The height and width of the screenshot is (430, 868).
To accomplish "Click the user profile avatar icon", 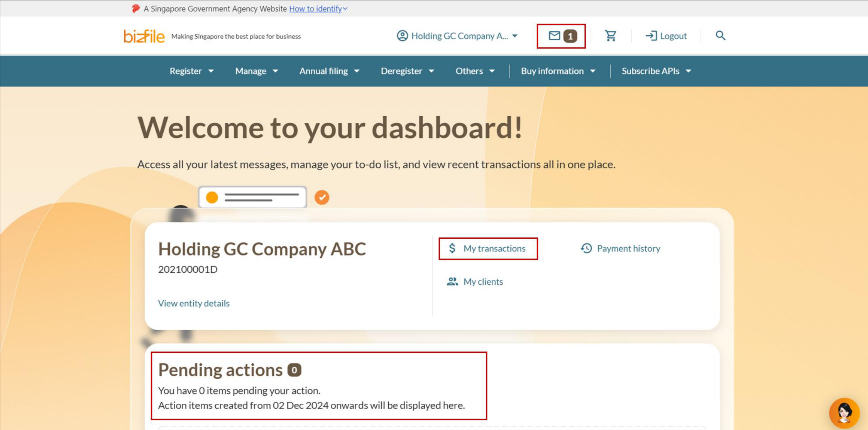I will pyautogui.click(x=402, y=36).
